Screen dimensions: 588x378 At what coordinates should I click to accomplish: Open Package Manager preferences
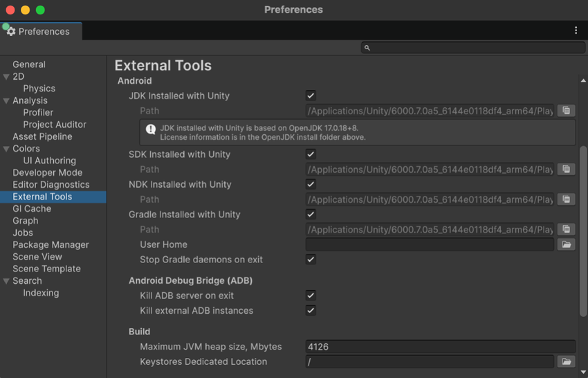(50, 245)
